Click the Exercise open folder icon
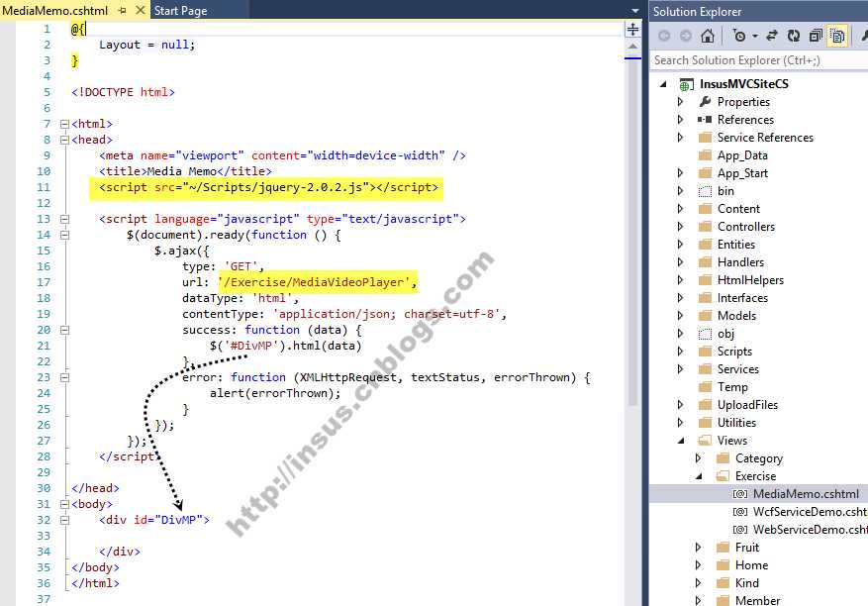This screenshot has width=868, height=606. pyautogui.click(x=723, y=476)
